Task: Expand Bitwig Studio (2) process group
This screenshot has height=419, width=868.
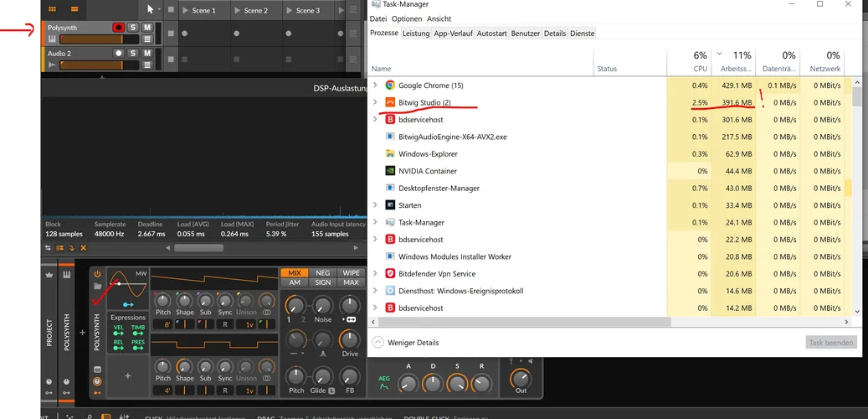Action: 375,102
